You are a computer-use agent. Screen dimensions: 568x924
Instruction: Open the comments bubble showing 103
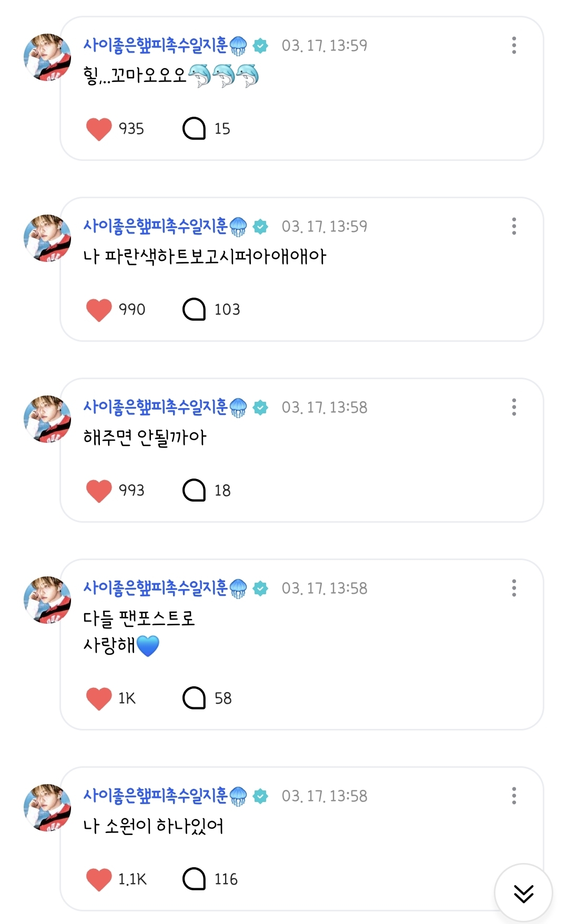[194, 310]
